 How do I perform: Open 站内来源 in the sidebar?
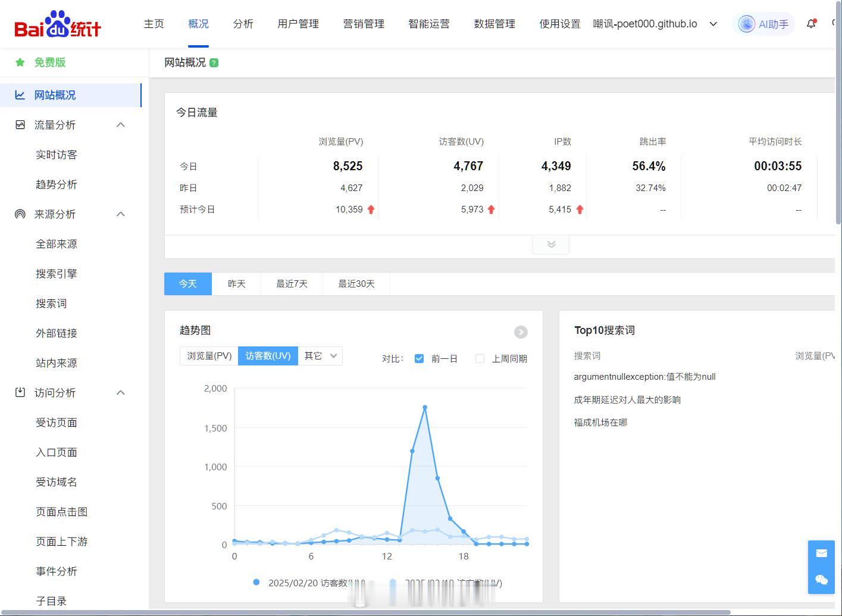pos(57,362)
